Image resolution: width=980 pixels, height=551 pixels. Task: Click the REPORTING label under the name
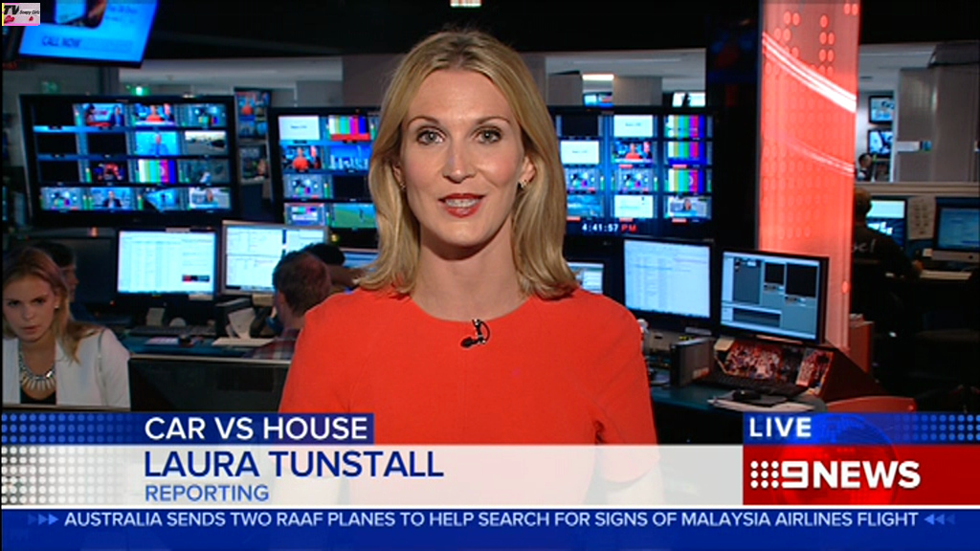207,494
